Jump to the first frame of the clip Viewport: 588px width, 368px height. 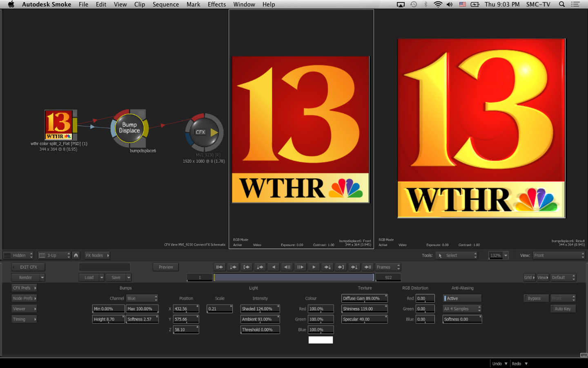pyautogui.click(x=220, y=267)
